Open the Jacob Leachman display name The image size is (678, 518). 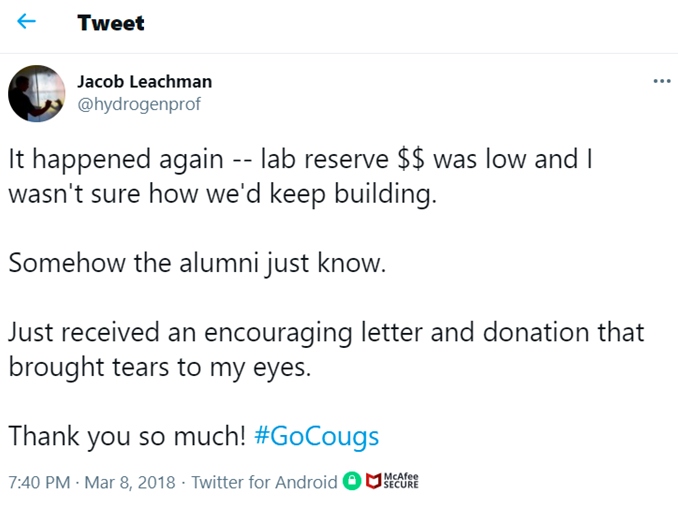pos(144,81)
